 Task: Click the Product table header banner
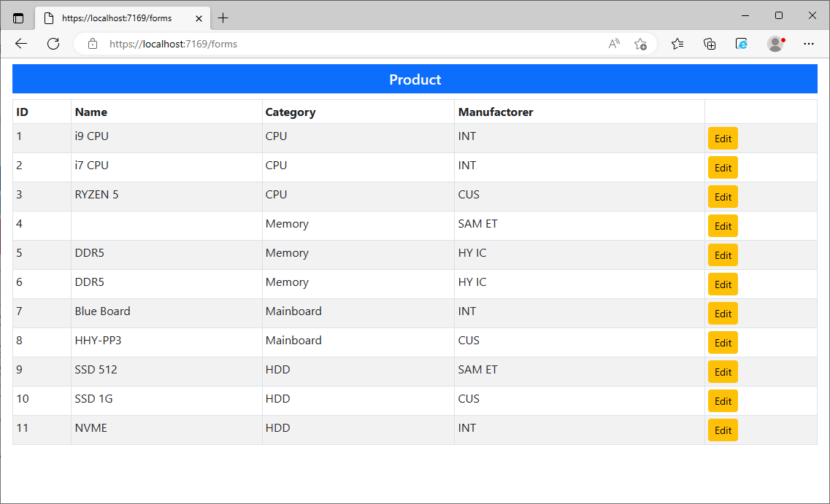(415, 79)
